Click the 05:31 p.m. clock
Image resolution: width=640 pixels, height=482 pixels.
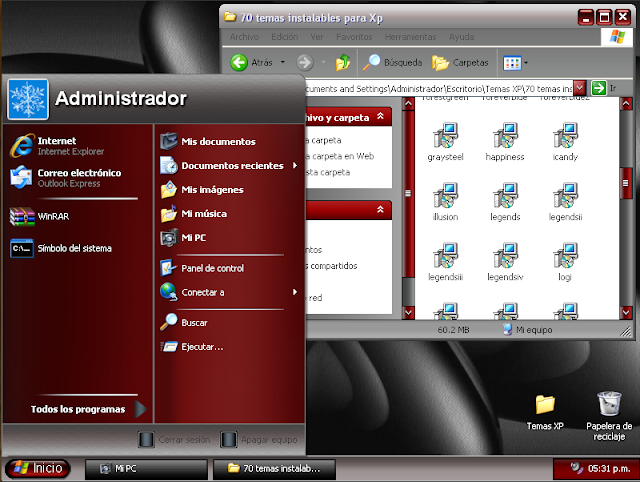(x=609, y=469)
